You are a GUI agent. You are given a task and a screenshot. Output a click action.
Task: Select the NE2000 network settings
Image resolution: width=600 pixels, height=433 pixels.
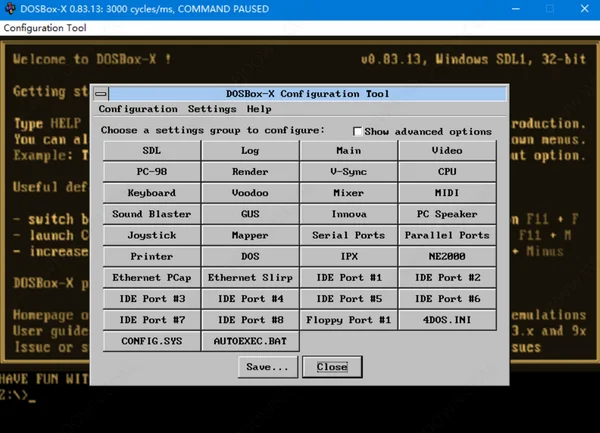[447, 256]
